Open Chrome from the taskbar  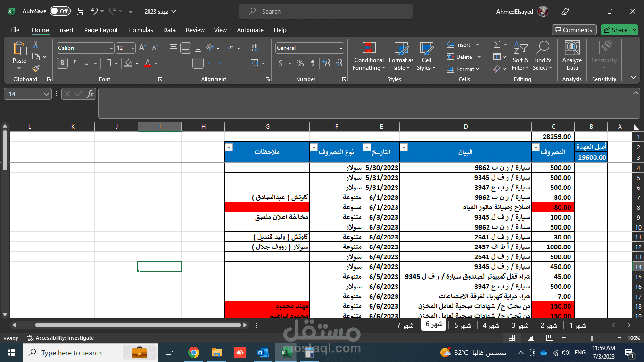click(x=193, y=353)
